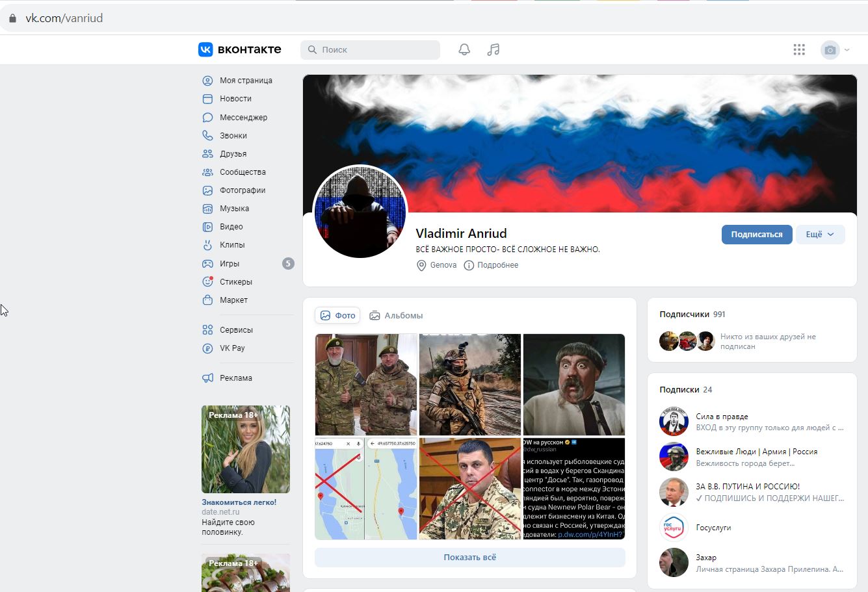Click the Genova location link
The image size is (868, 592).
[443, 265]
